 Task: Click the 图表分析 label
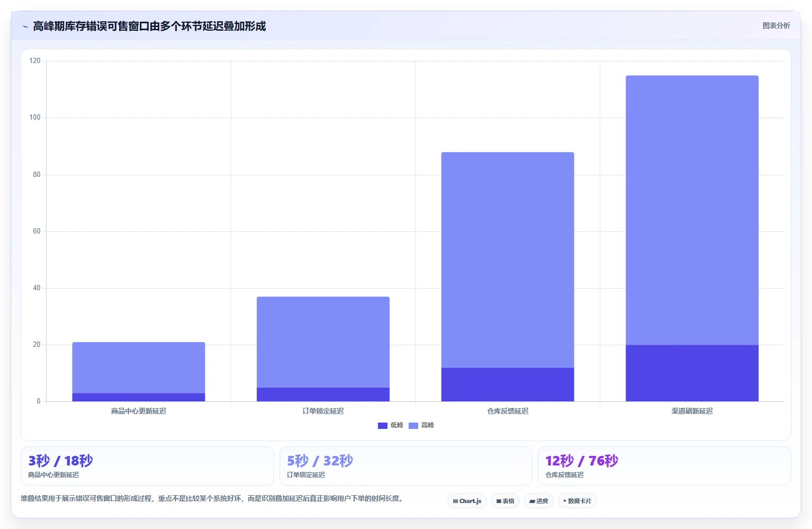[776, 25]
